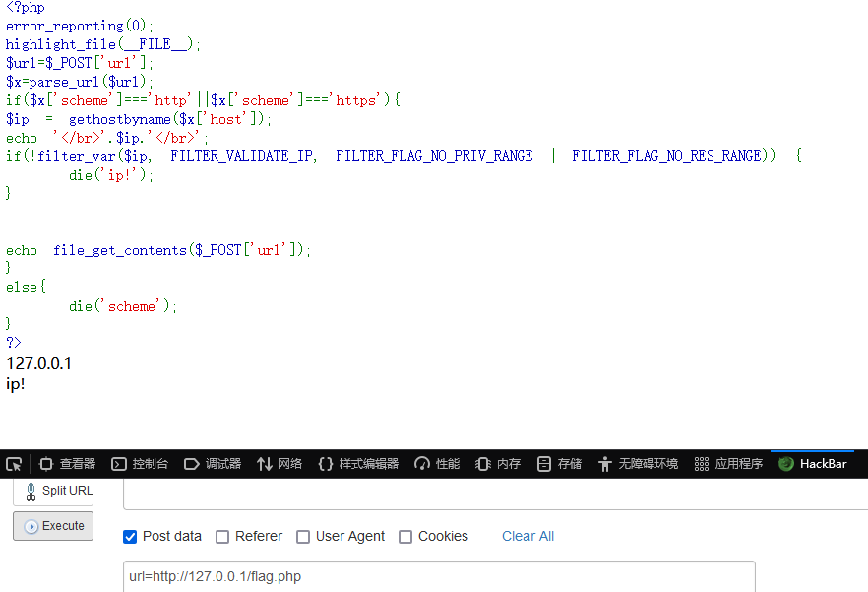The width and height of the screenshot is (868, 592).
Task: Click the element picker icon in devtools
Action: click(14, 464)
